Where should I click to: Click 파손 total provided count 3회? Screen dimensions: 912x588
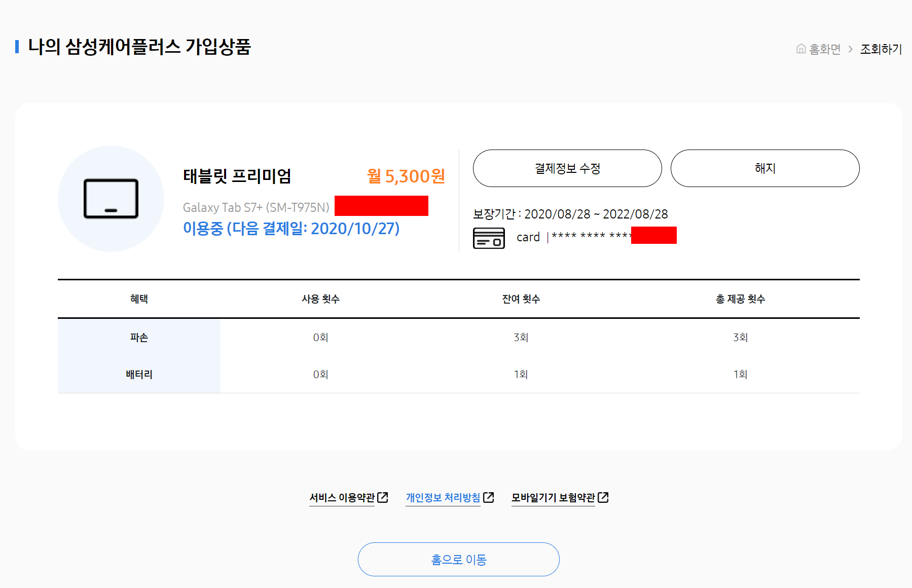(x=741, y=338)
